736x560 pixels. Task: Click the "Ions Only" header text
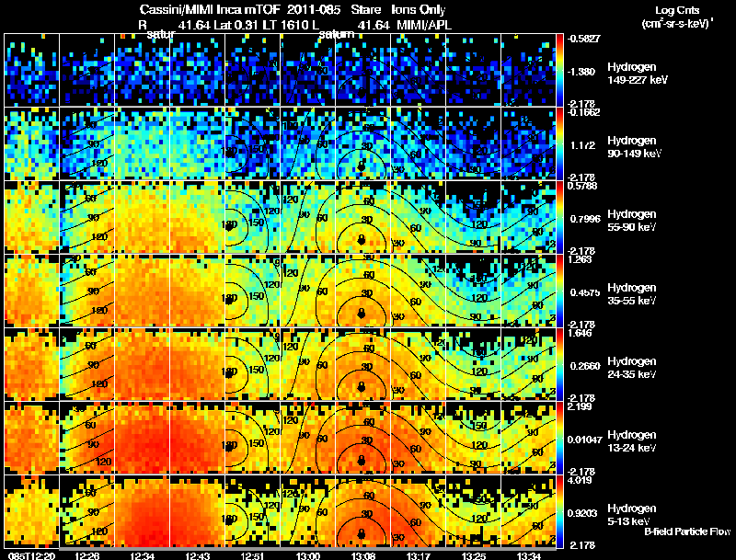tap(419, 10)
